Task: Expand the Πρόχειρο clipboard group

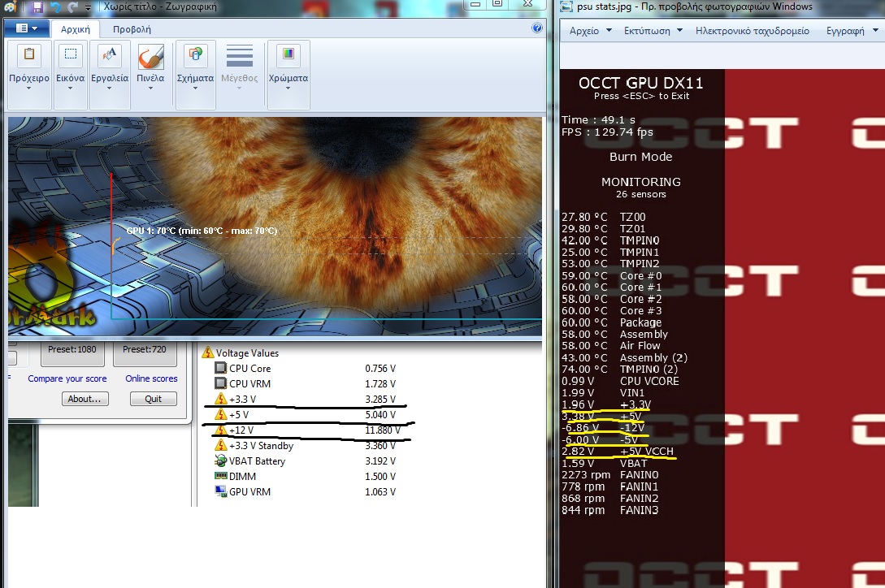Action: (x=28, y=75)
